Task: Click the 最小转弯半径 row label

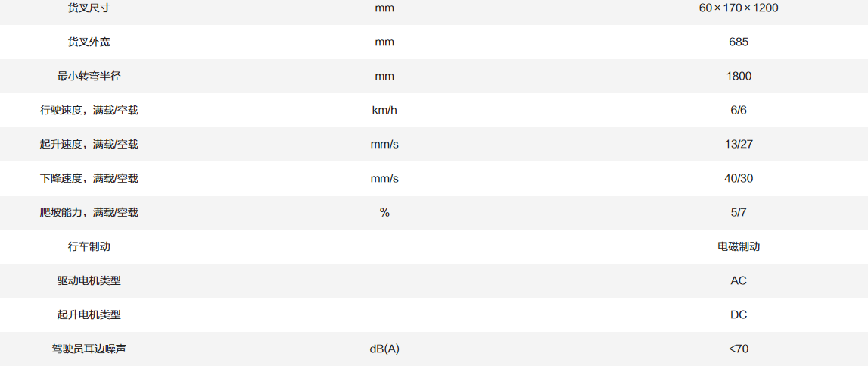Action: point(89,76)
